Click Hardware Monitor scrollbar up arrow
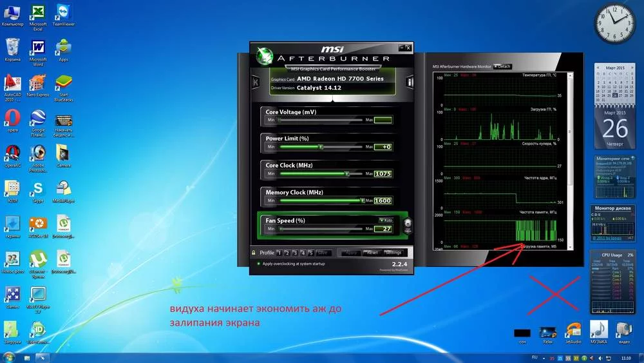Image resolution: width=644 pixels, height=363 pixels. point(570,75)
